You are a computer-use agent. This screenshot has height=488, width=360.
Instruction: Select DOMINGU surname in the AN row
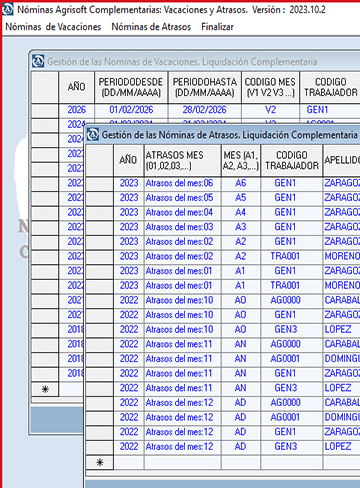click(x=342, y=359)
